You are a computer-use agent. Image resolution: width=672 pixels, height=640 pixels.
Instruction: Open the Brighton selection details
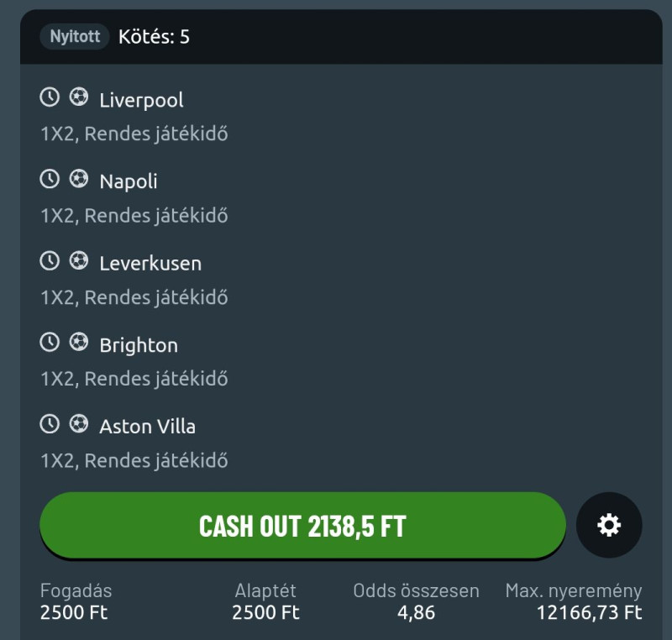(139, 345)
